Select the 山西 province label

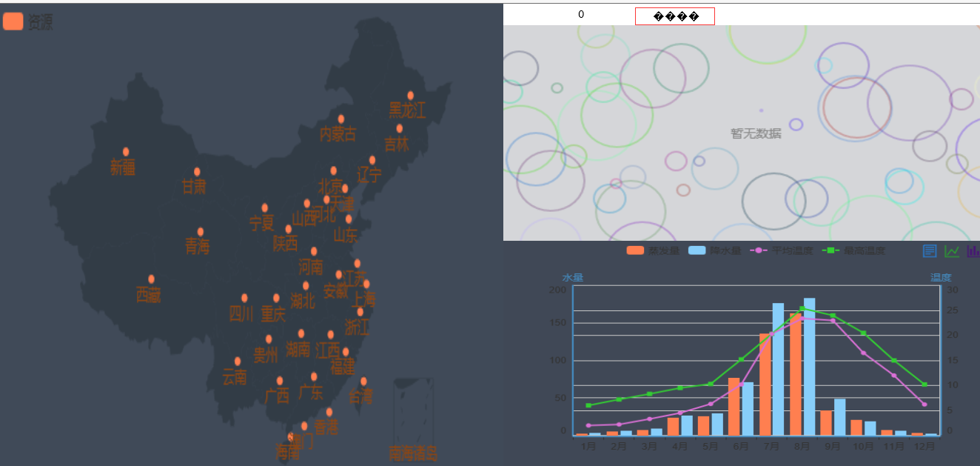pos(303,219)
